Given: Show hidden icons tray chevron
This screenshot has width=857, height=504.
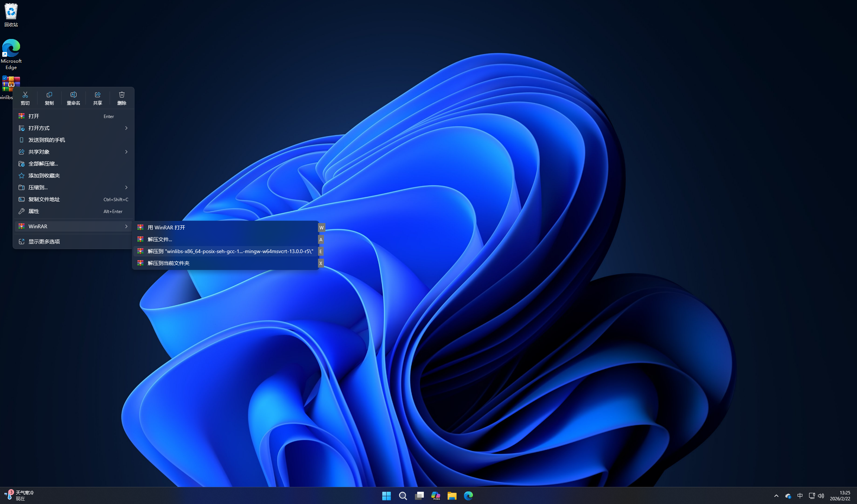Looking at the screenshot, I should (776, 496).
